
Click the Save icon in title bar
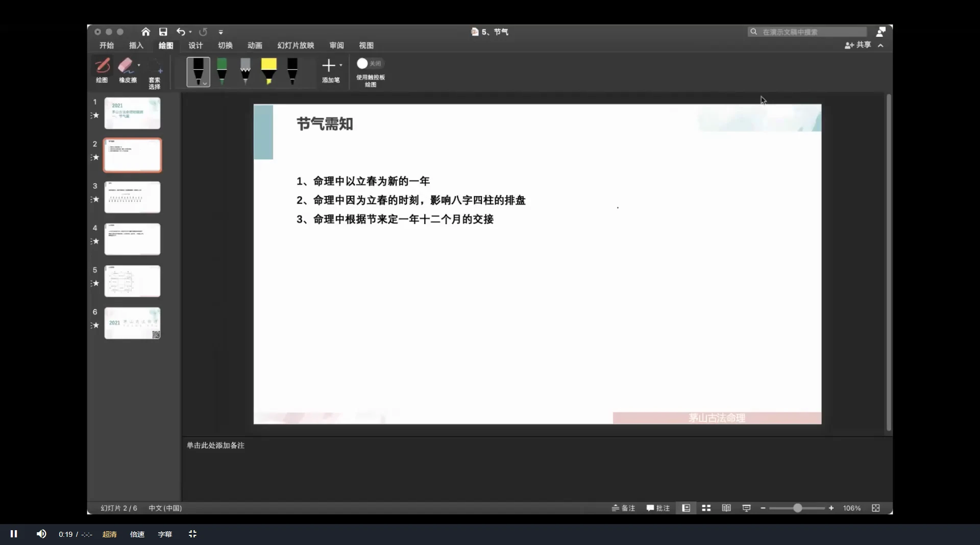(163, 32)
